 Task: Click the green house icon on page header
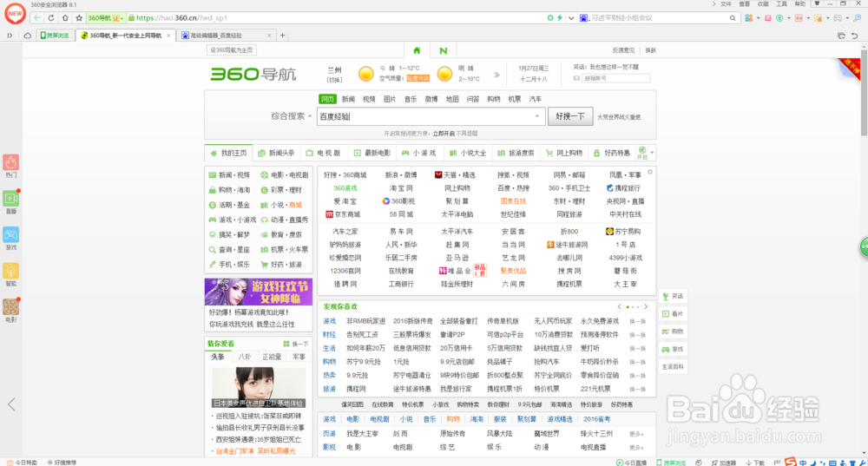[417, 50]
